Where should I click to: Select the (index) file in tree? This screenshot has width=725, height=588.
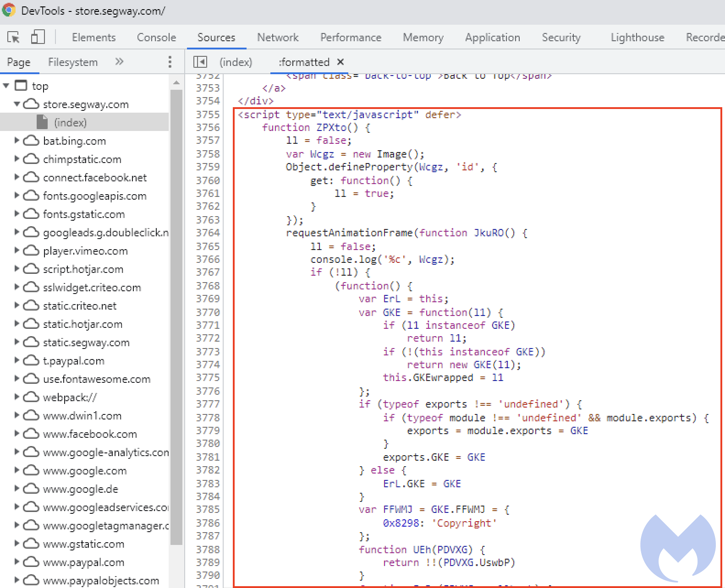[x=84, y=123]
